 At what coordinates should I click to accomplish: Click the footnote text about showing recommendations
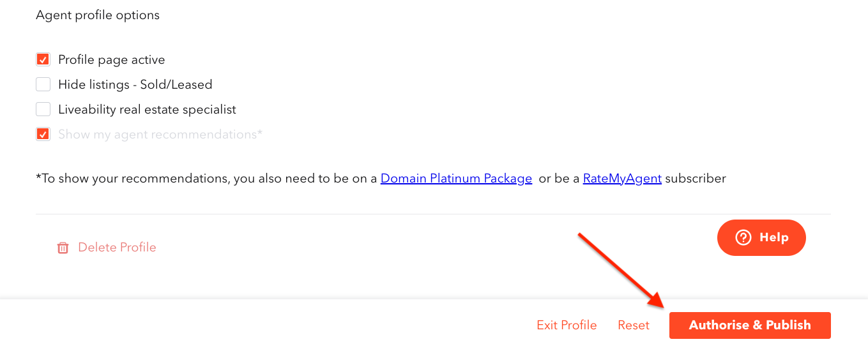381,179
